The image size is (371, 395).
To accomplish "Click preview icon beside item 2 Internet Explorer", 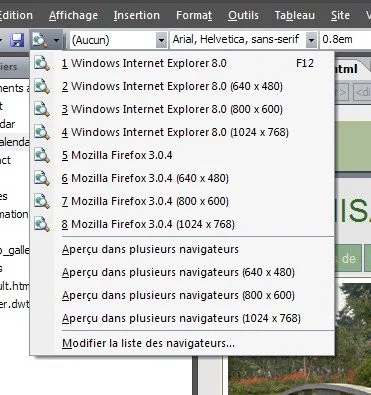I will click(x=42, y=86).
